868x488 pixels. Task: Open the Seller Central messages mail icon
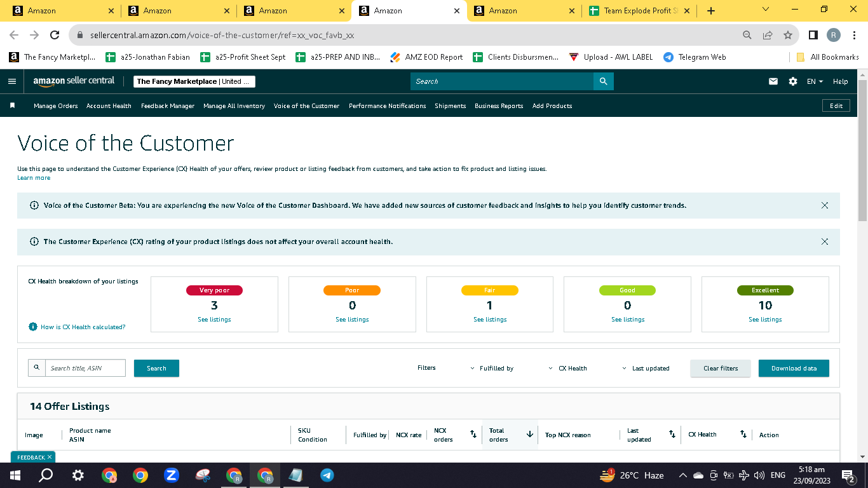pos(773,81)
